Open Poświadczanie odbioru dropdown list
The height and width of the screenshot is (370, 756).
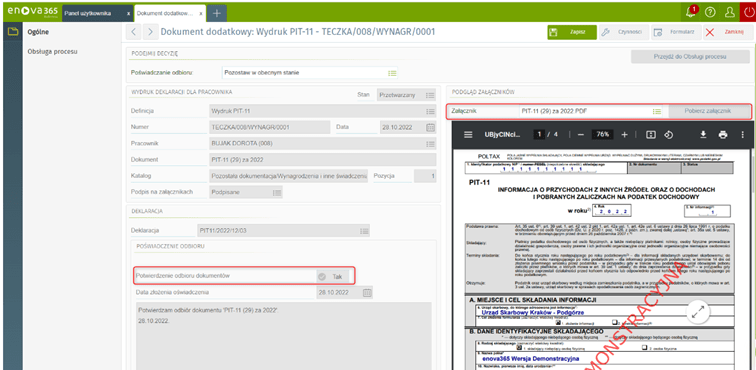(392, 73)
